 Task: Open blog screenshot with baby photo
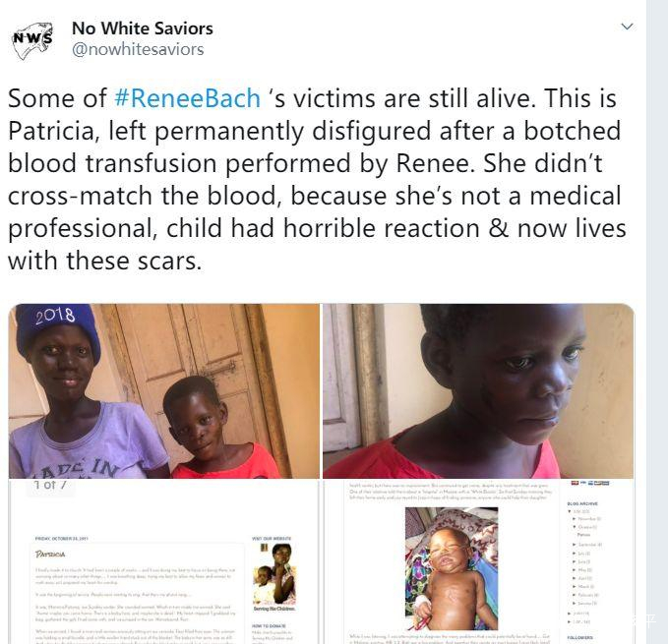(x=478, y=561)
